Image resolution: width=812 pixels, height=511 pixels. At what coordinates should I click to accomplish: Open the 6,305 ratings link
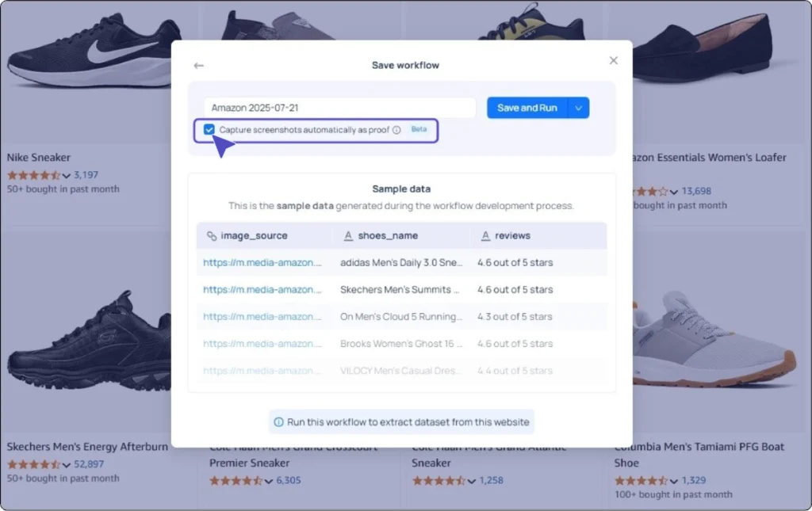tap(289, 480)
